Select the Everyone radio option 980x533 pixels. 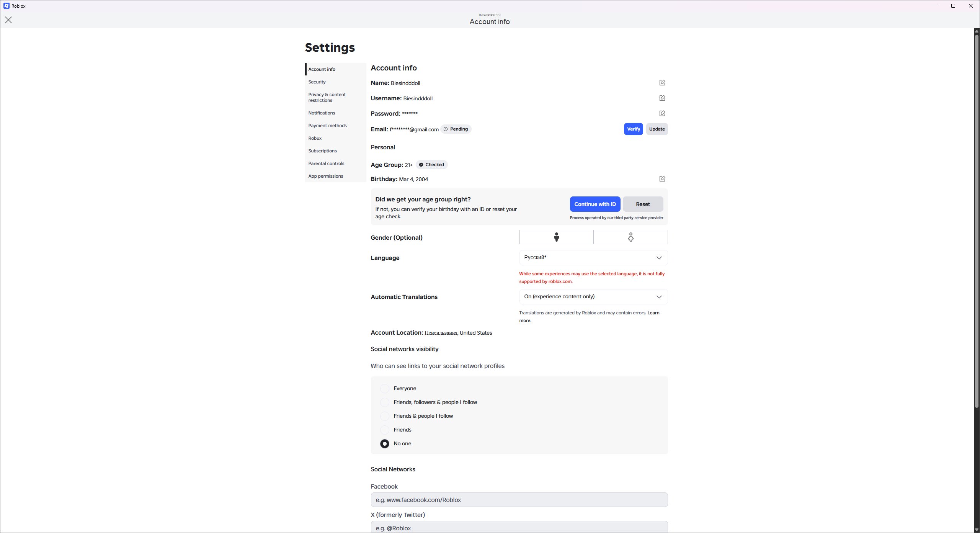click(384, 388)
